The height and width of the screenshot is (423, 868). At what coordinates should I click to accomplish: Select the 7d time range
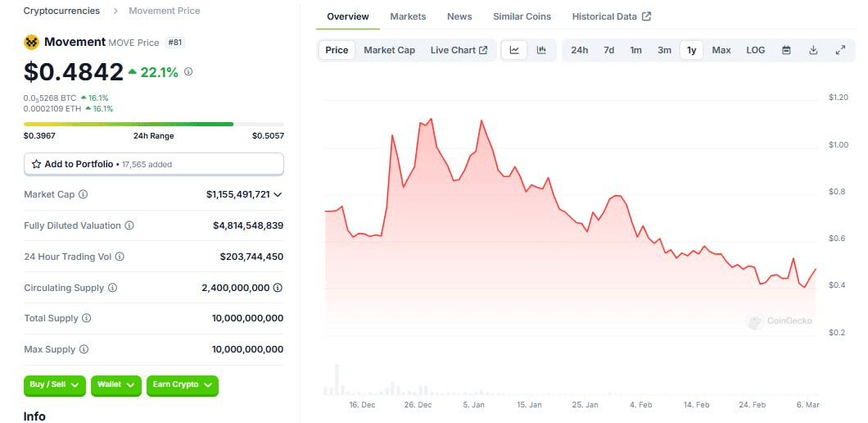tap(609, 50)
